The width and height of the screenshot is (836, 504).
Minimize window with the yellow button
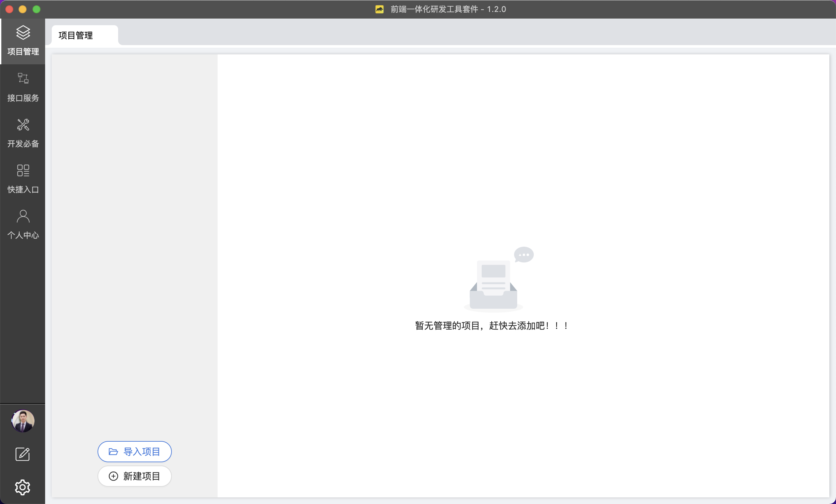23,9
